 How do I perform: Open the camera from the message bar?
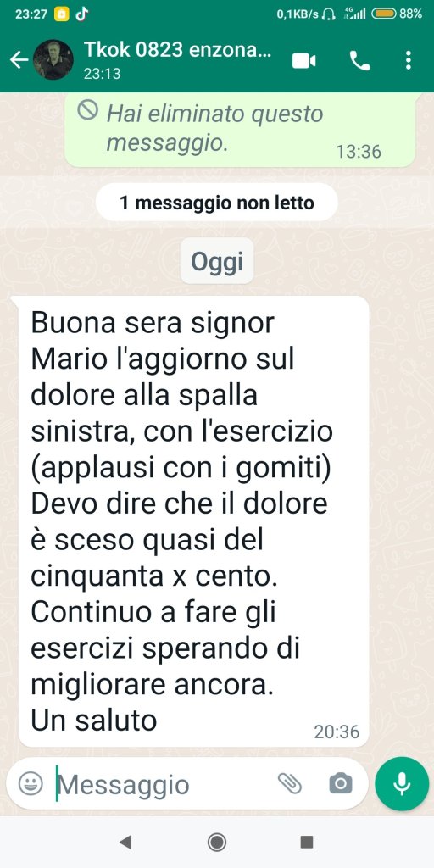(x=341, y=784)
